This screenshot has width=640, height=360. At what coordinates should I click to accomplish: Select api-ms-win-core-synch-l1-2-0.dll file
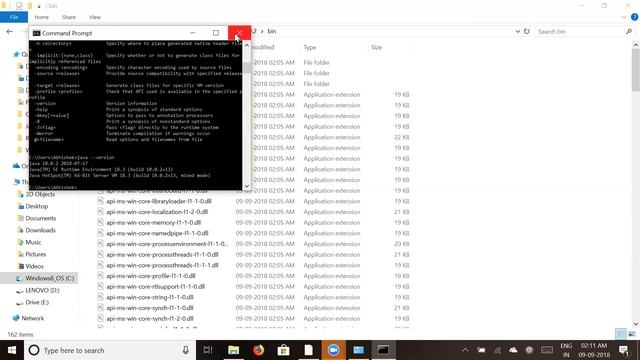click(x=150, y=318)
